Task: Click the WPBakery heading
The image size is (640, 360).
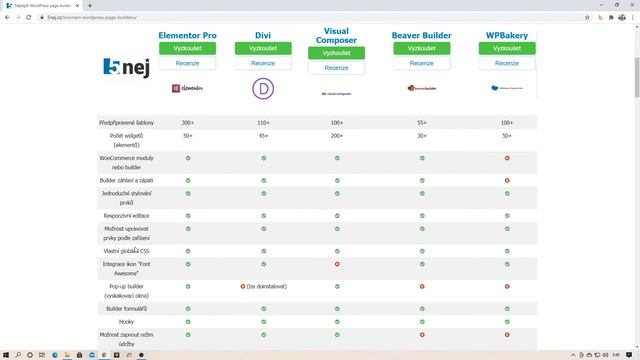Action: click(507, 36)
